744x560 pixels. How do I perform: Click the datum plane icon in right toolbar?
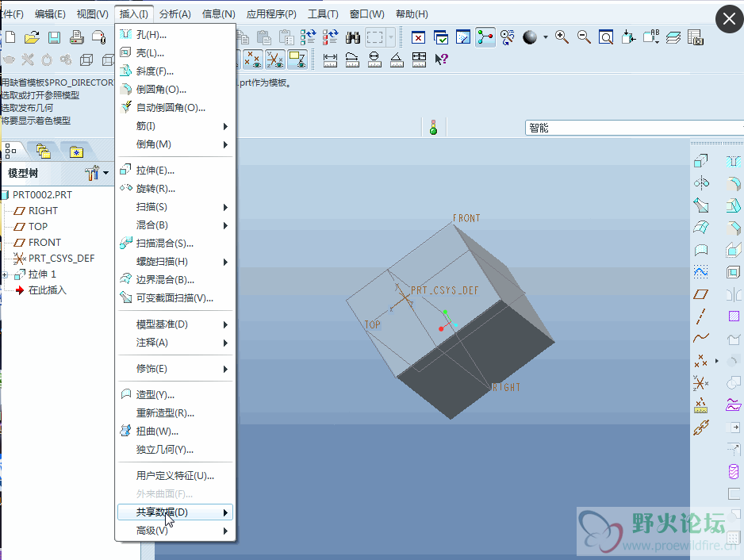[701, 294]
